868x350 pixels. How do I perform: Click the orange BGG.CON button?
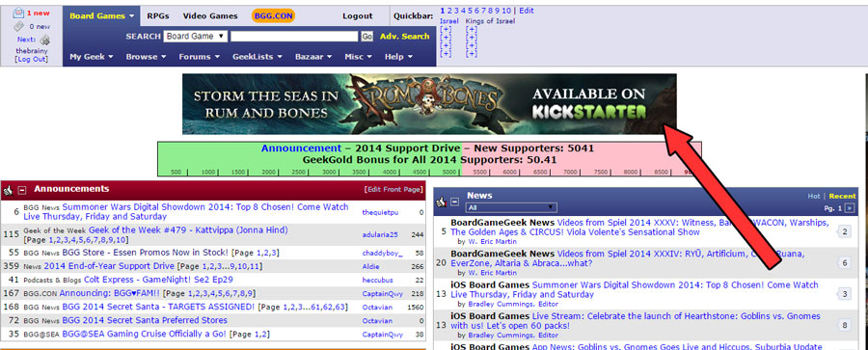274,16
